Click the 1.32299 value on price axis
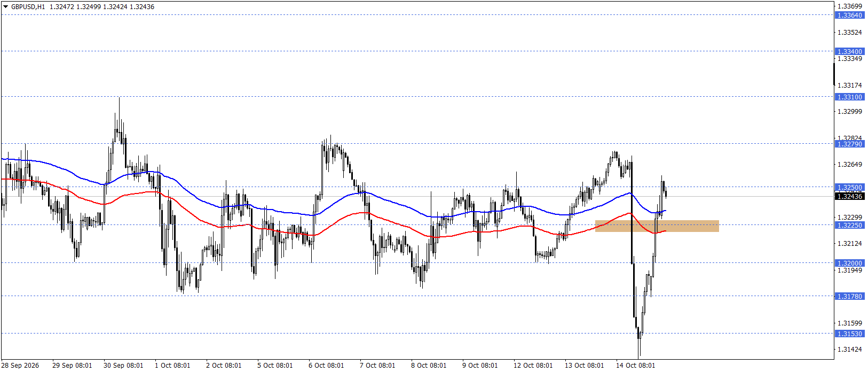The image size is (868, 372). click(849, 218)
